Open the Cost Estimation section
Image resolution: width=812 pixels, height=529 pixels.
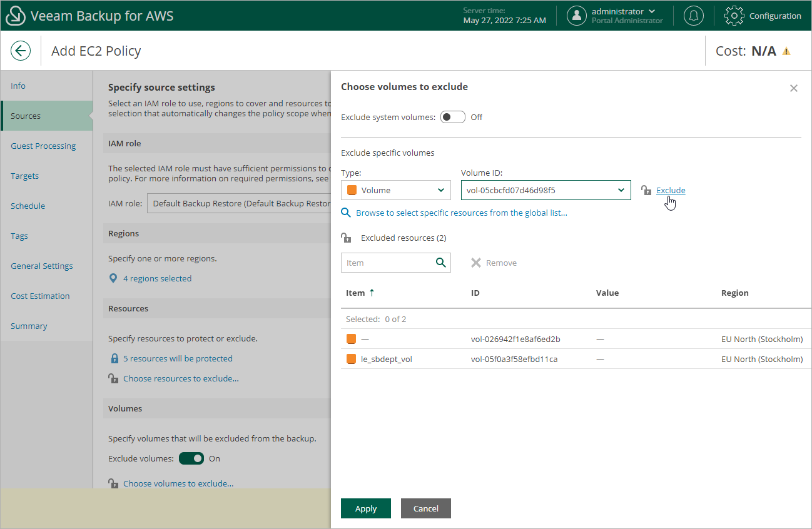coord(41,295)
